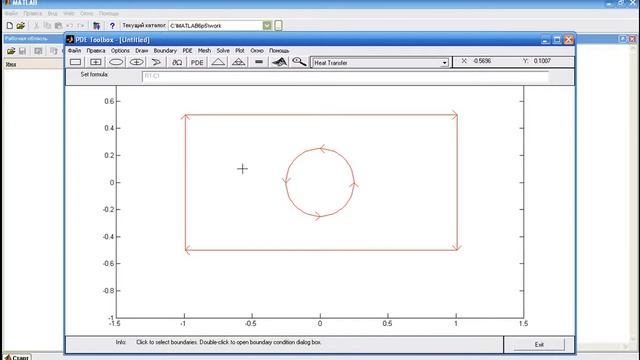Save workspace icon in workspace panel

click(22, 51)
